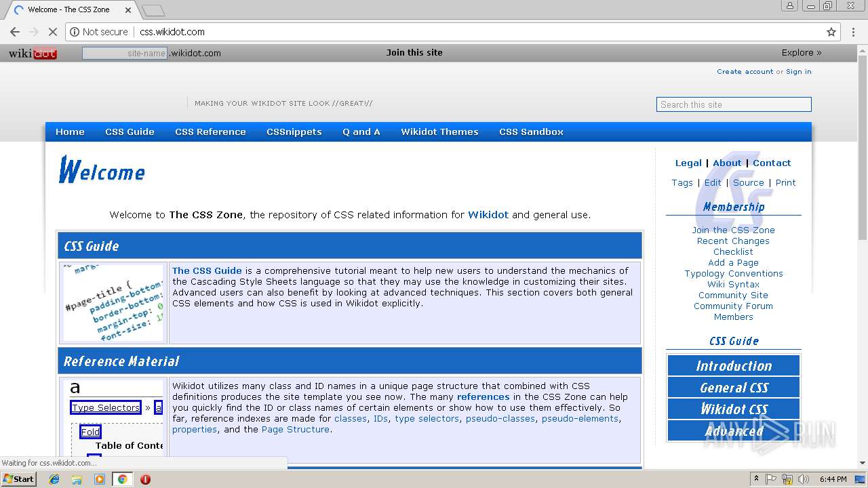Expand the Explore » menu

pyautogui.click(x=802, y=53)
